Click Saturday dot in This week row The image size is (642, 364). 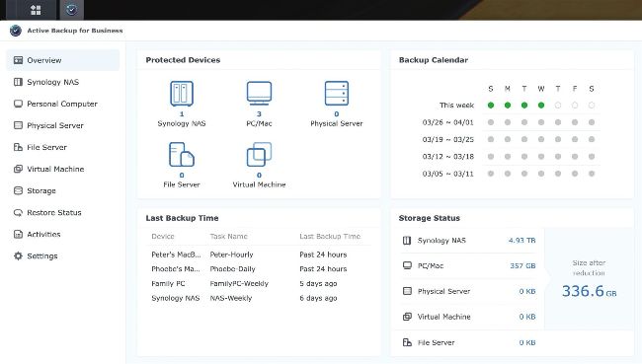click(592, 106)
